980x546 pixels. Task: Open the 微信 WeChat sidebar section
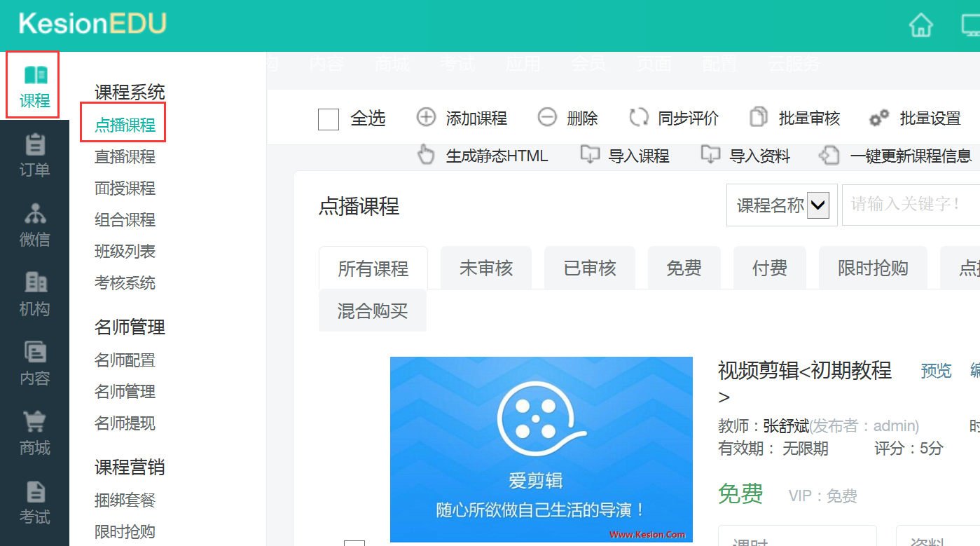click(x=34, y=225)
